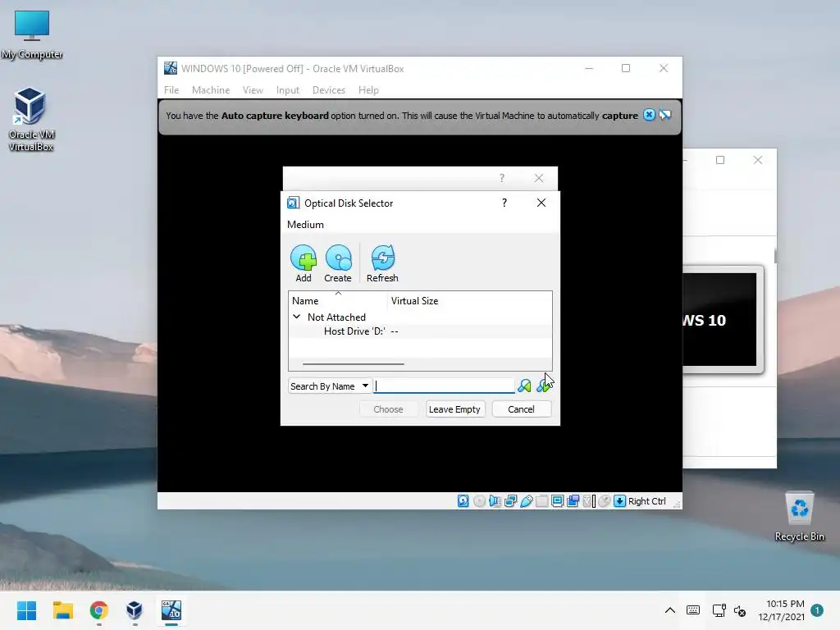Click the touch keyboard tray icon
This screenshot has height=630, width=840.
coord(693,610)
